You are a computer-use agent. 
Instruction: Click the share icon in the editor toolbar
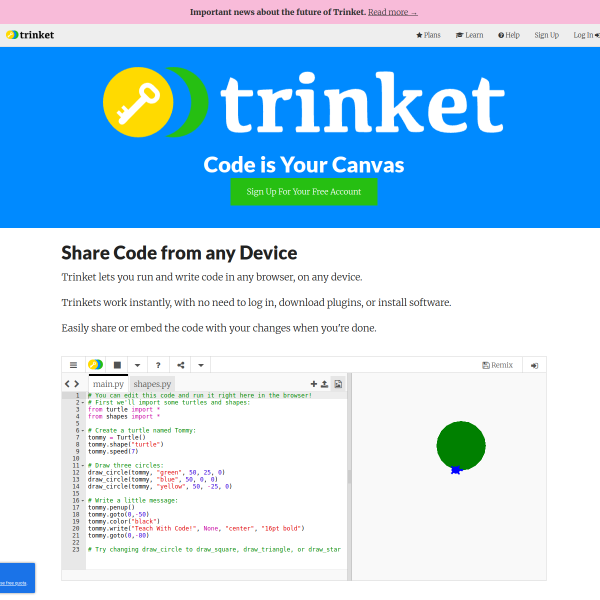point(181,365)
